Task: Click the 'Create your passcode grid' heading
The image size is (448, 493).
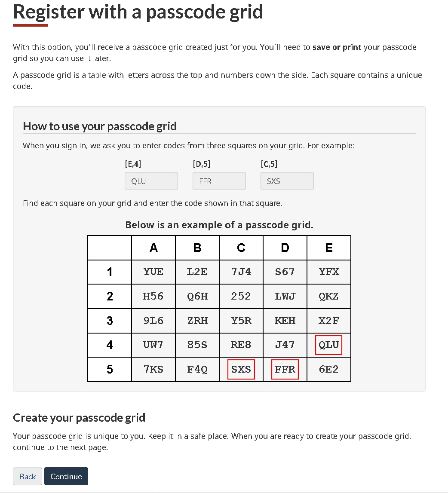Action: click(x=79, y=417)
